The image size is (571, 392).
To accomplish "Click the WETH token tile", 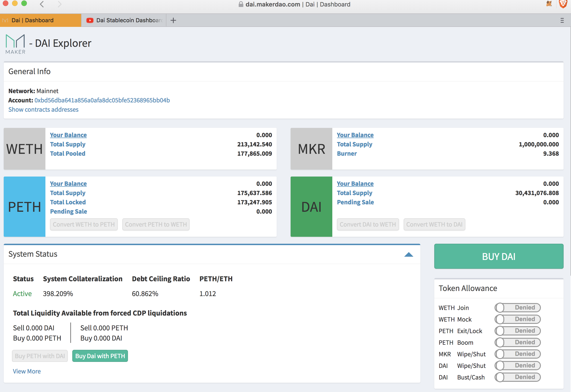I will 25,149.
